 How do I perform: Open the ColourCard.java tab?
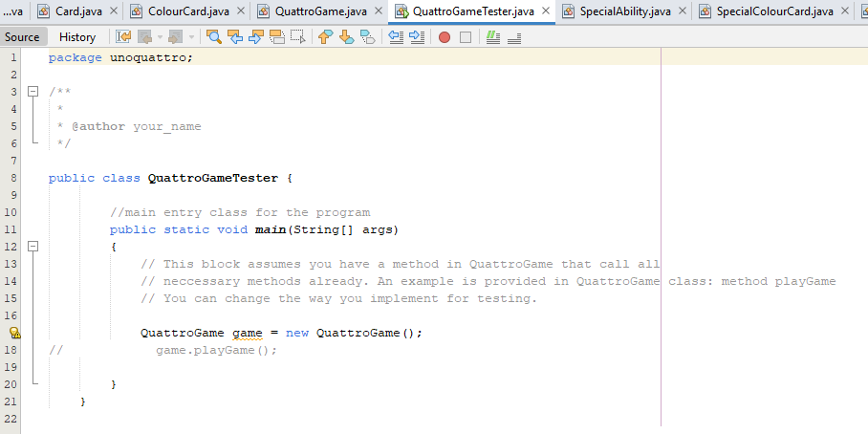click(x=188, y=11)
